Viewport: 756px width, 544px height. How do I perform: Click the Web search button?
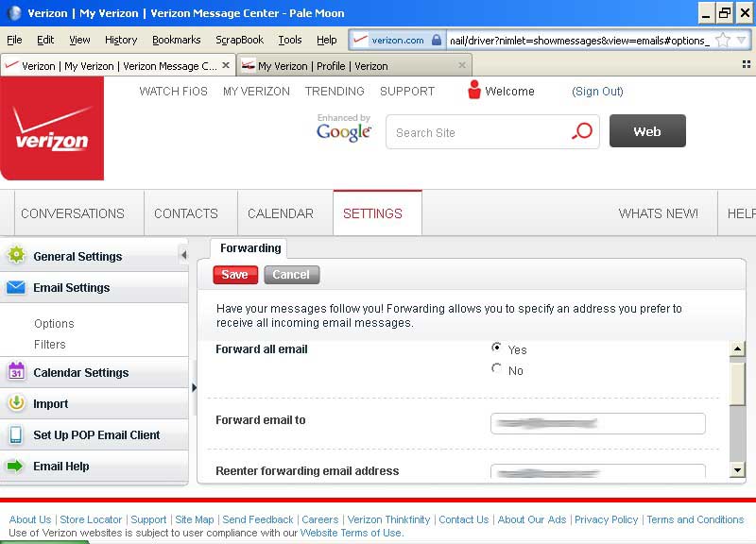[647, 131]
